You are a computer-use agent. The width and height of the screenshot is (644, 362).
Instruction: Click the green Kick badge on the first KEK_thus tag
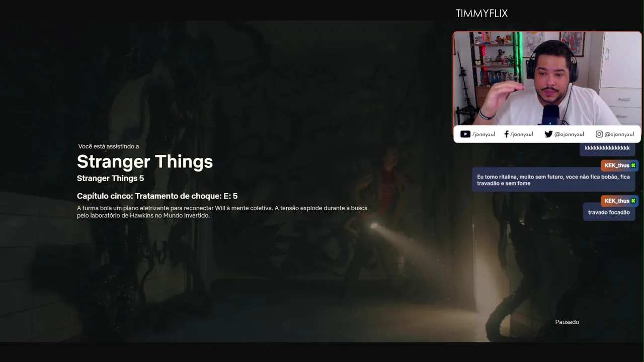(633, 165)
